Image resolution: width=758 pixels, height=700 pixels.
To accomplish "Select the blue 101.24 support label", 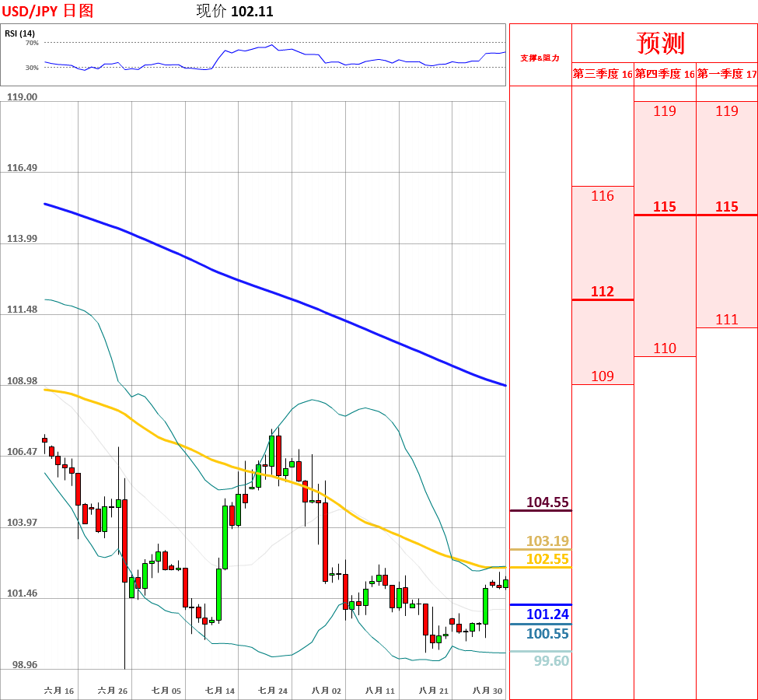I will click(547, 614).
